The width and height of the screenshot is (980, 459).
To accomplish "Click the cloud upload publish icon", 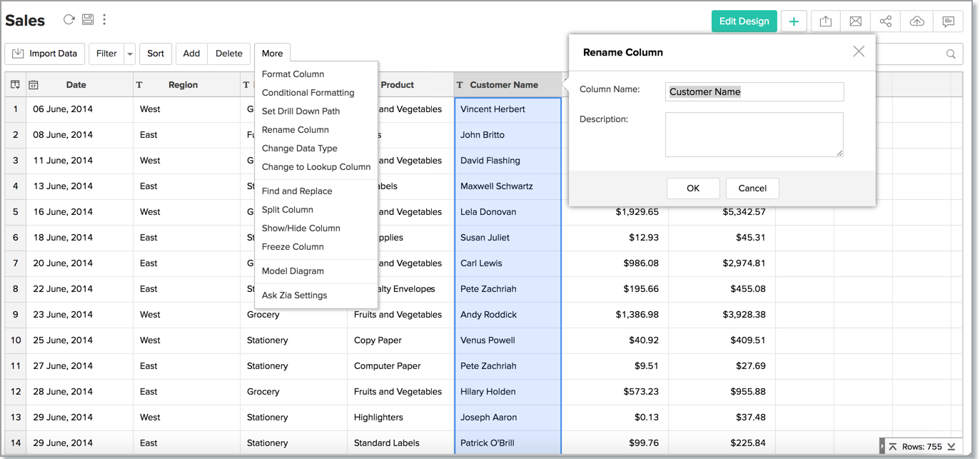I will pos(916,21).
